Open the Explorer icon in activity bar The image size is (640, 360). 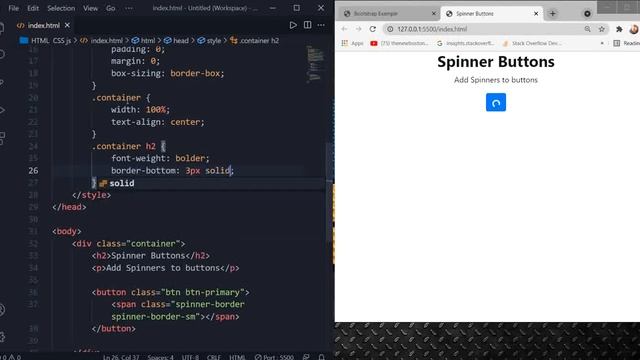tap(2, 27)
